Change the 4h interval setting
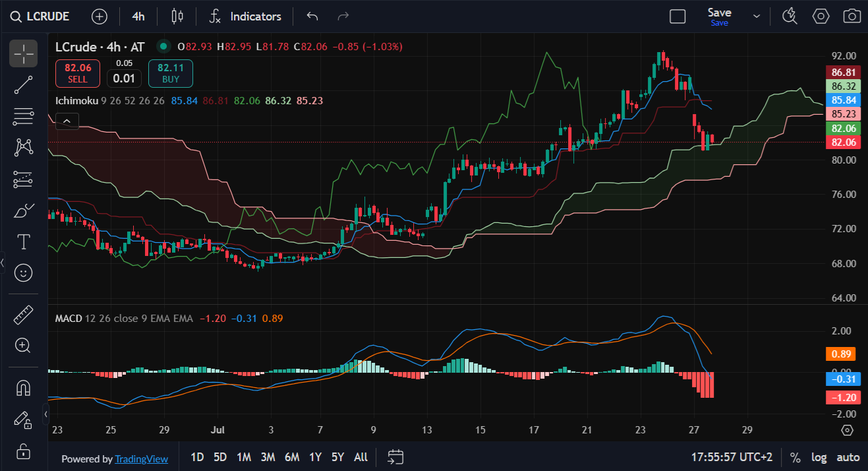Image resolution: width=868 pixels, height=471 pixels. coord(138,16)
